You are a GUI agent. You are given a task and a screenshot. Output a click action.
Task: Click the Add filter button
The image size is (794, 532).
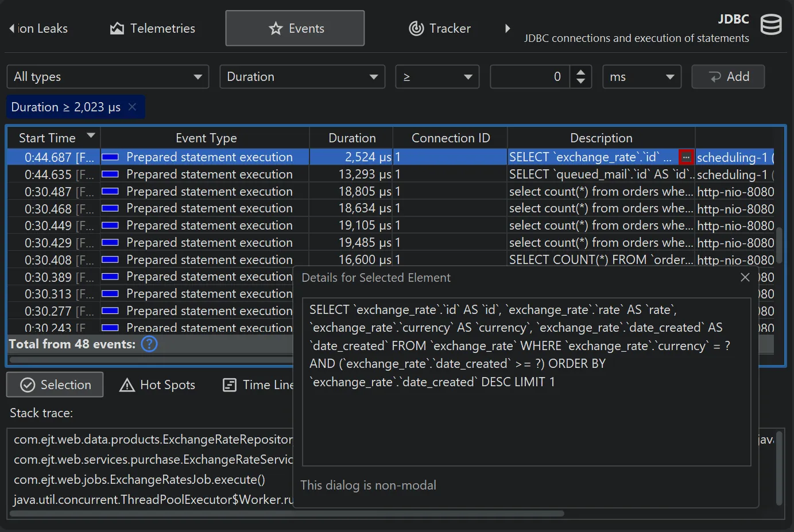pos(728,76)
